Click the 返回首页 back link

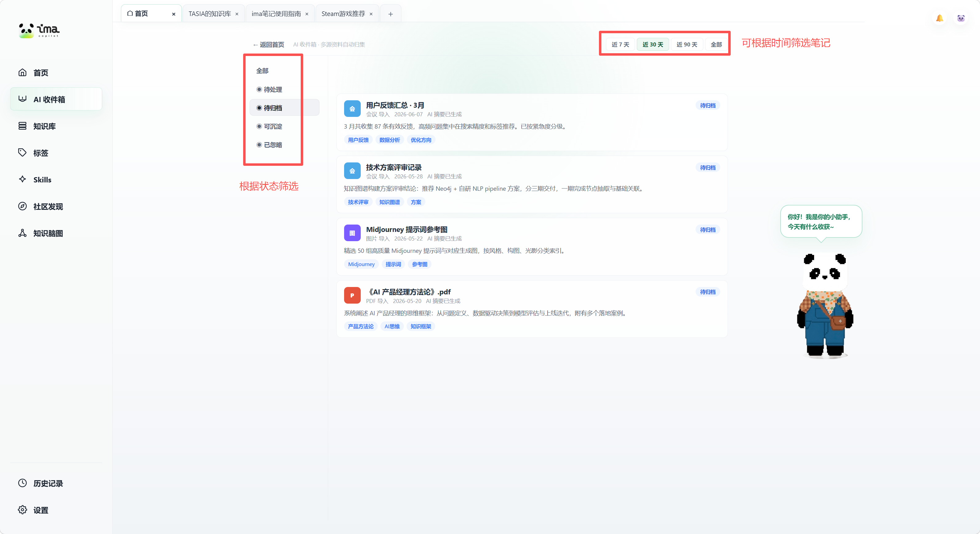point(269,45)
